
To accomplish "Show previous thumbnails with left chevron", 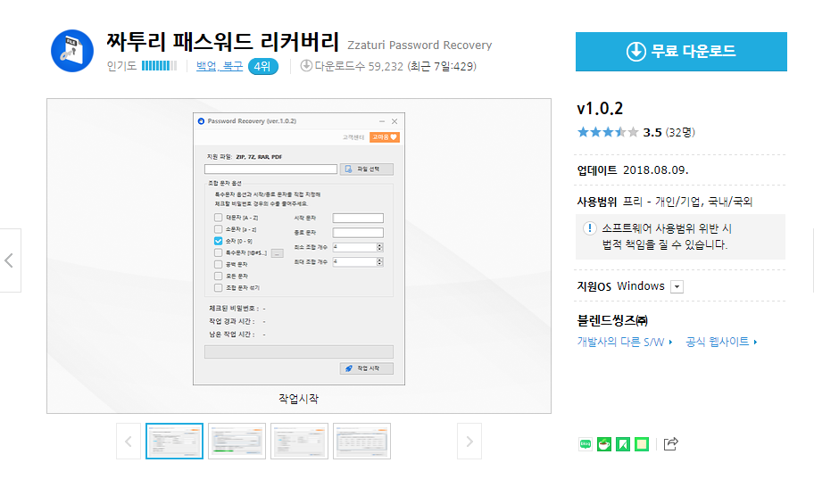I will click(x=129, y=442).
